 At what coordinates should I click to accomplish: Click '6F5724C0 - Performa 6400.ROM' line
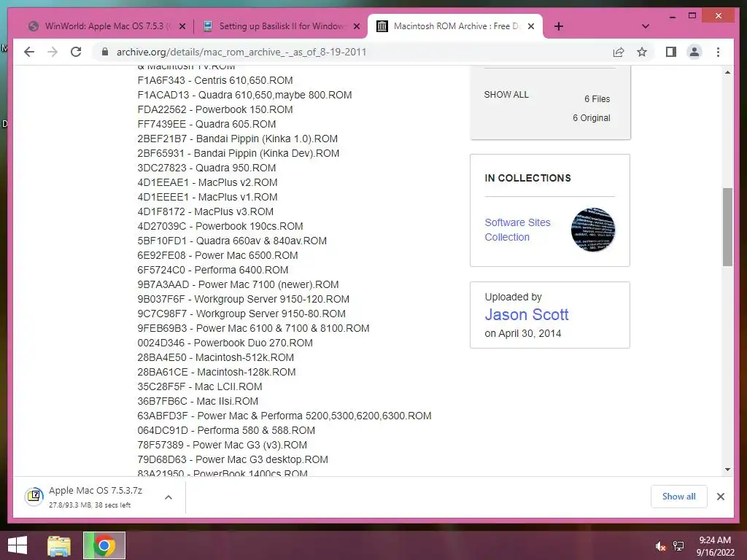pos(213,270)
